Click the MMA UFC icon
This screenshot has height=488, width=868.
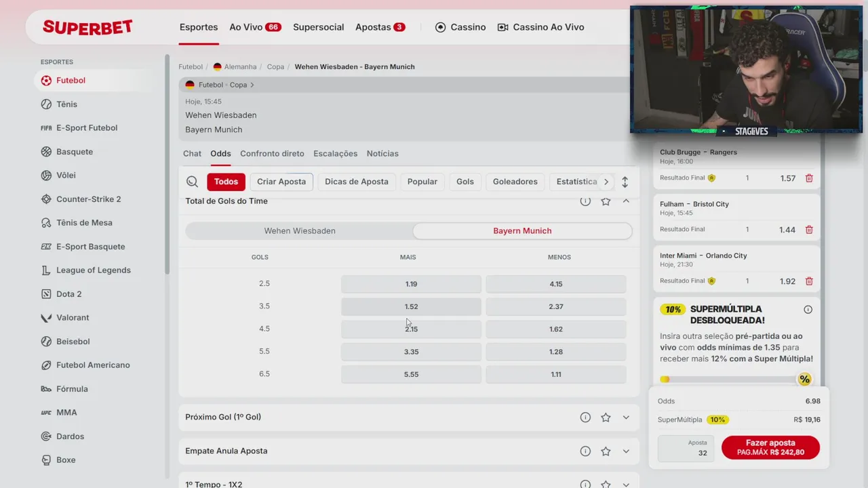[46, 413]
